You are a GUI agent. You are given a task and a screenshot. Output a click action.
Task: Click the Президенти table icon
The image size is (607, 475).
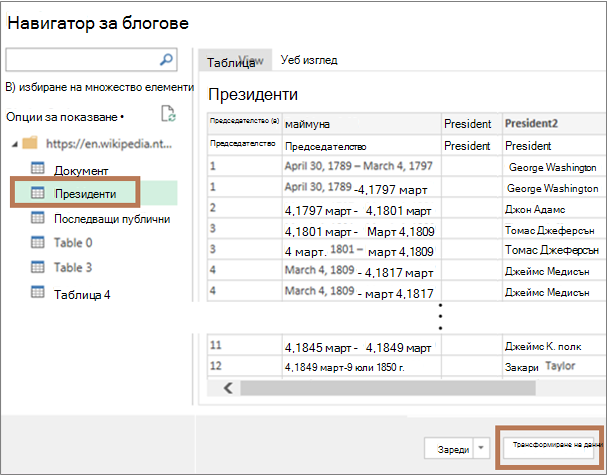point(38,192)
